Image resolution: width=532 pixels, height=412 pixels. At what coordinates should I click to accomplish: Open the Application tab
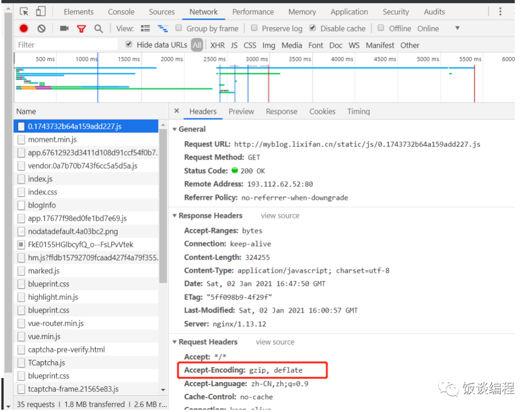point(349,12)
